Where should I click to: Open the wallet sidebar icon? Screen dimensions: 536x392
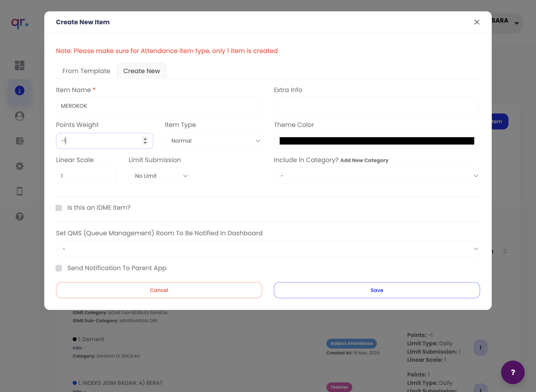coord(20,141)
